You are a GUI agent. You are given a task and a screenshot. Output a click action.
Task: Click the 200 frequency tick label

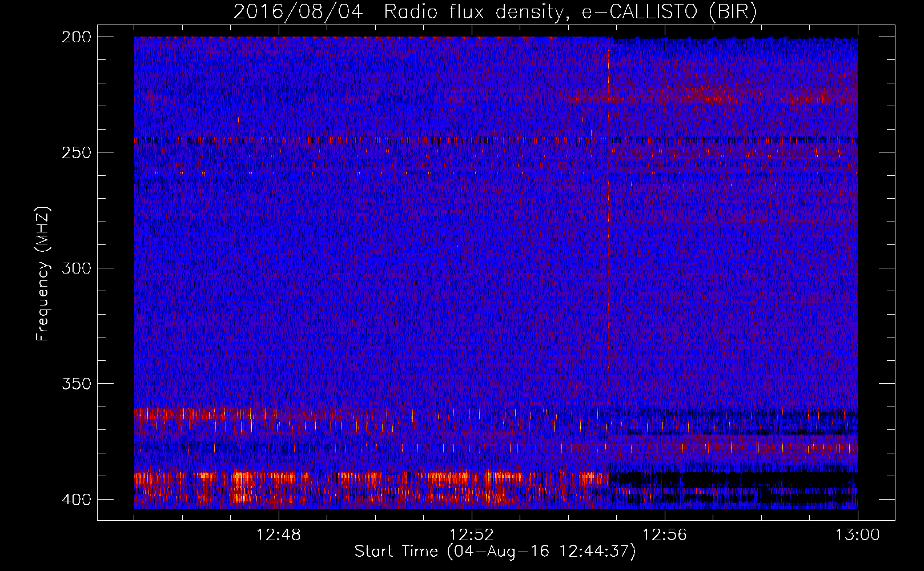76,37
